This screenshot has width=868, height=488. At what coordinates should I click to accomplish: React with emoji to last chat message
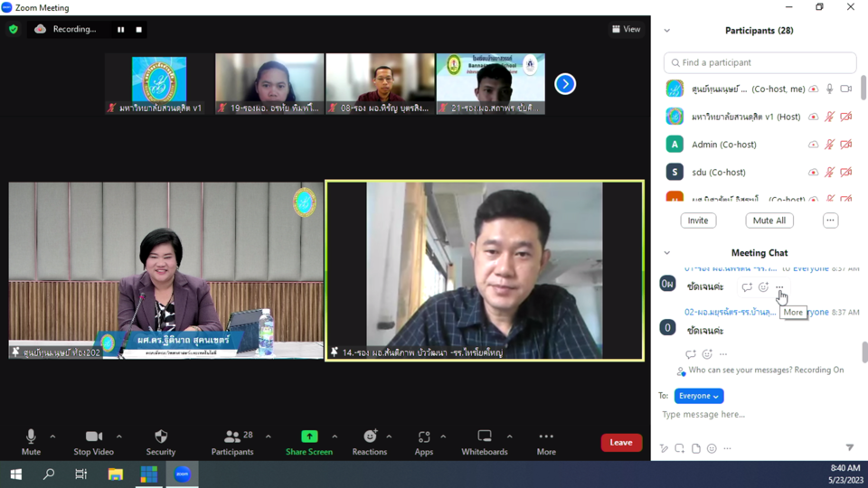point(707,354)
